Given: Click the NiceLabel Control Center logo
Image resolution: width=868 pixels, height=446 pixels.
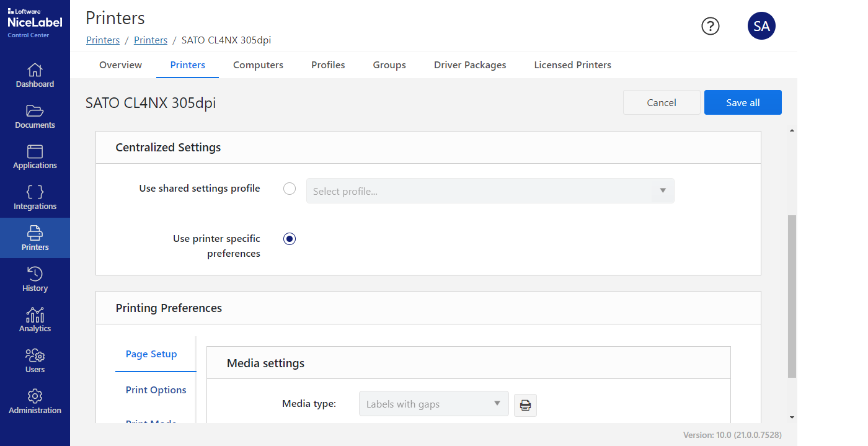Looking at the screenshot, I should 35,24.
